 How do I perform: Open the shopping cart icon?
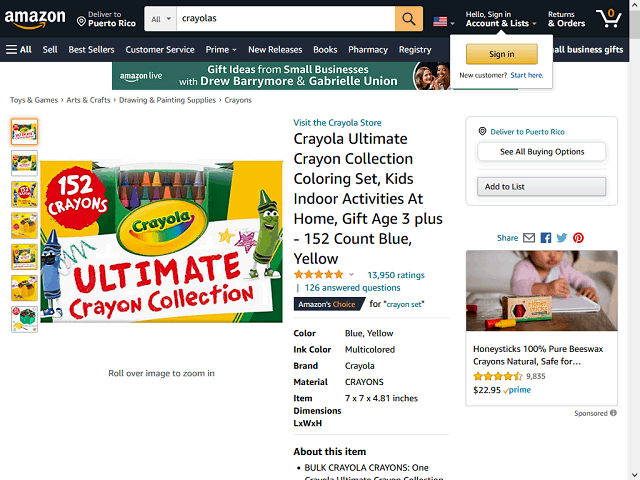click(609, 18)
